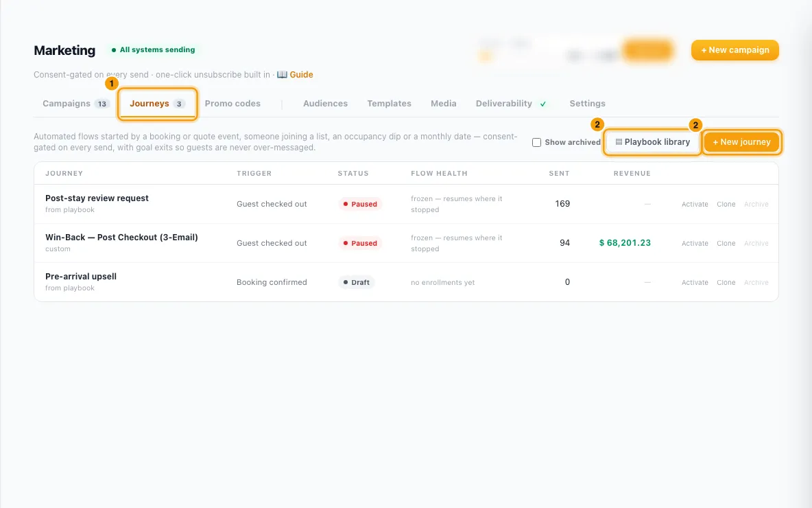Click the no enrollments yet text
The width and height of the screenshot is (812, 508).
click(443, 283)
